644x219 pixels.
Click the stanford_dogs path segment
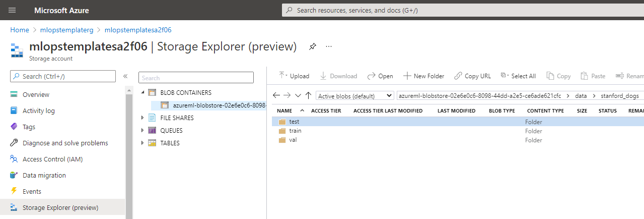619,95
